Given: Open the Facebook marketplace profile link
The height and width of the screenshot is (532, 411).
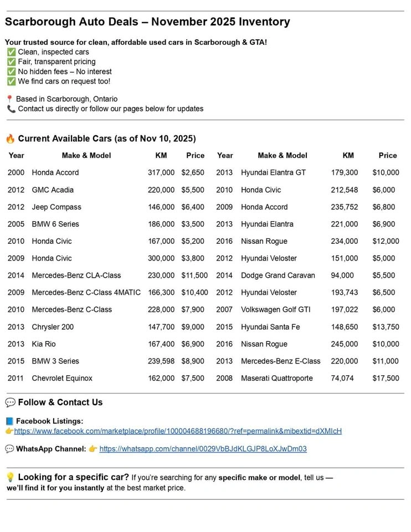Looking at the screenshot, I should (x=178, y=431).
